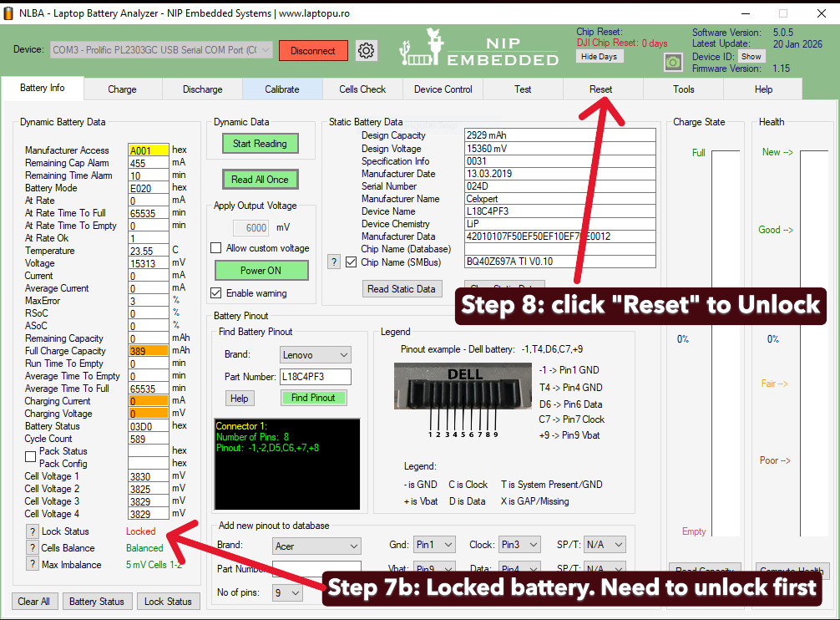Click Read All Once button
The image size is (840, 620).
click(x=260, y=180)
